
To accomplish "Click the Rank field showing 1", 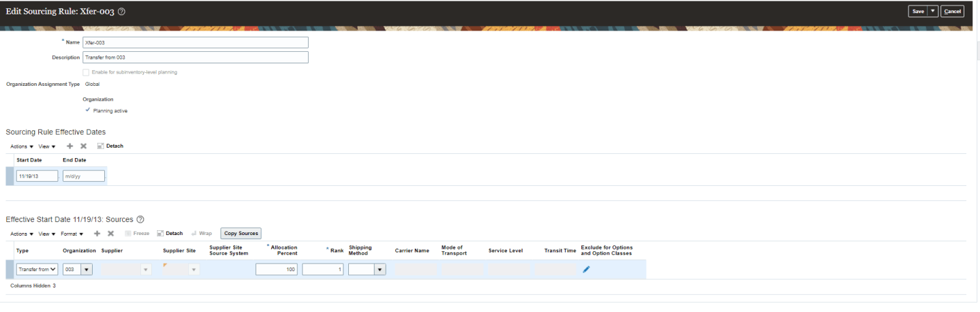I will tap(323, 269).
